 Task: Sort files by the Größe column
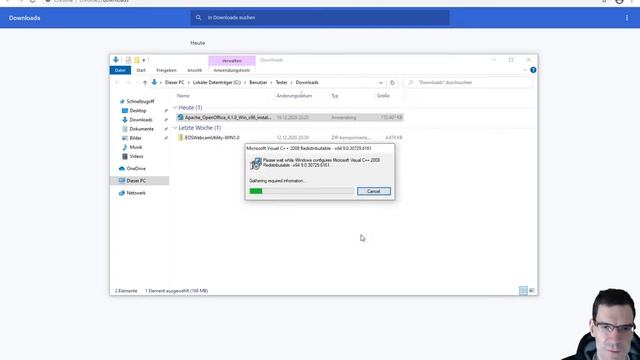383,96
